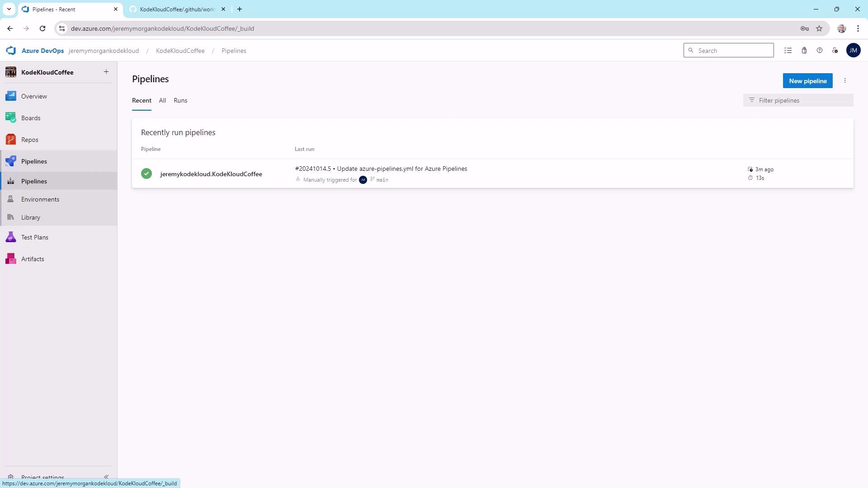The image size is (868, 488).
Task: Collapse the sidebar with double chevron
Action: pos(106,477)
